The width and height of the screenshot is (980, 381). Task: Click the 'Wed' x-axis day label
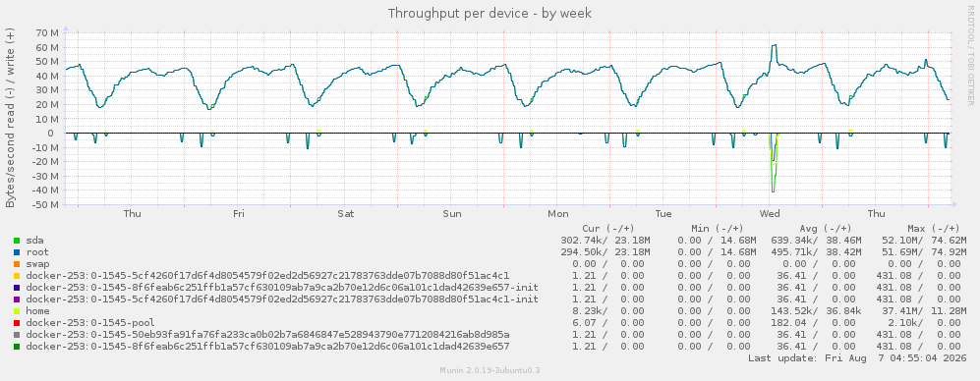tap(770, 214)
